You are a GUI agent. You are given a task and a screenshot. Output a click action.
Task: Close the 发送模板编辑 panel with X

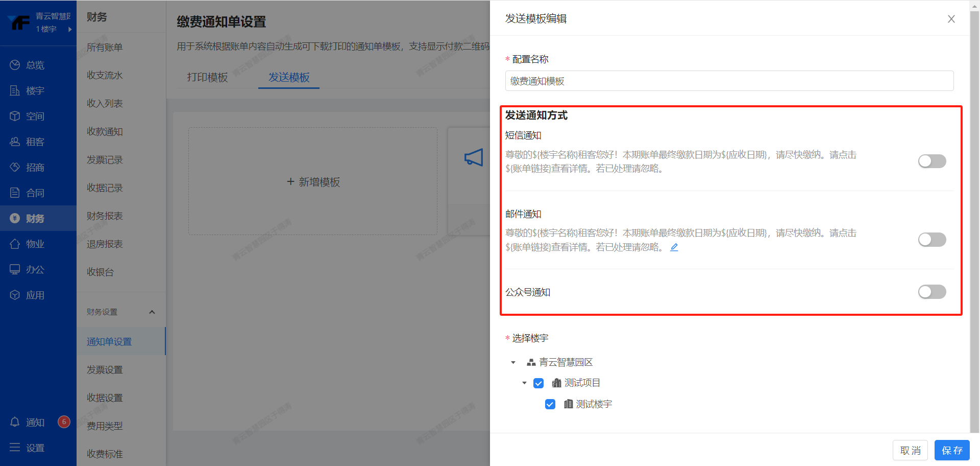click(951, 19)
